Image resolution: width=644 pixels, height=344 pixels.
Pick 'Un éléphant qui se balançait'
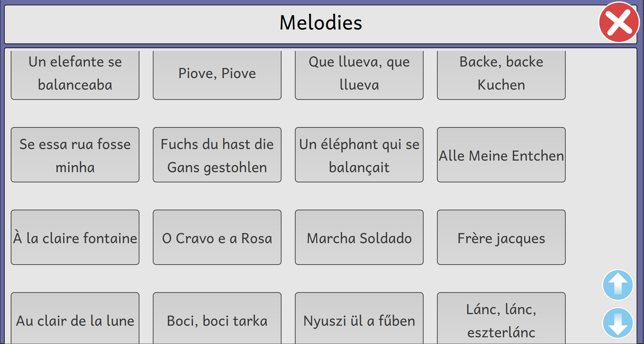click(359, 155)
